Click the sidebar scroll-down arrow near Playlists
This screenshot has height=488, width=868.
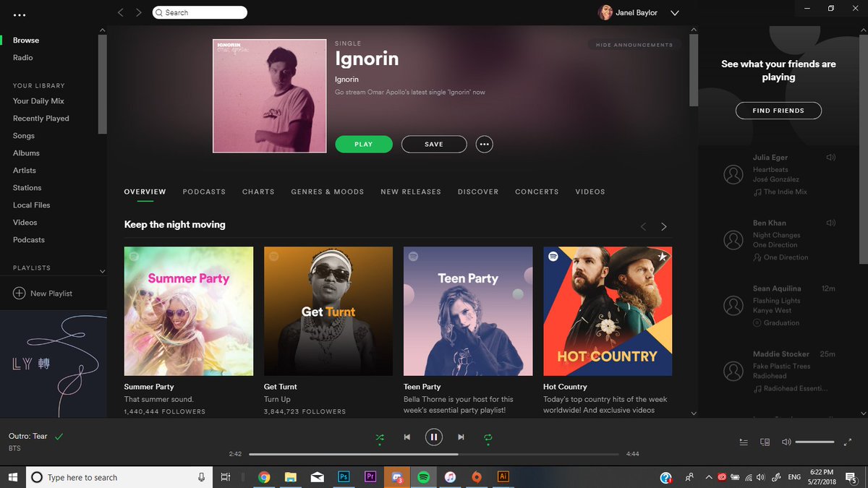coord(102,271)
